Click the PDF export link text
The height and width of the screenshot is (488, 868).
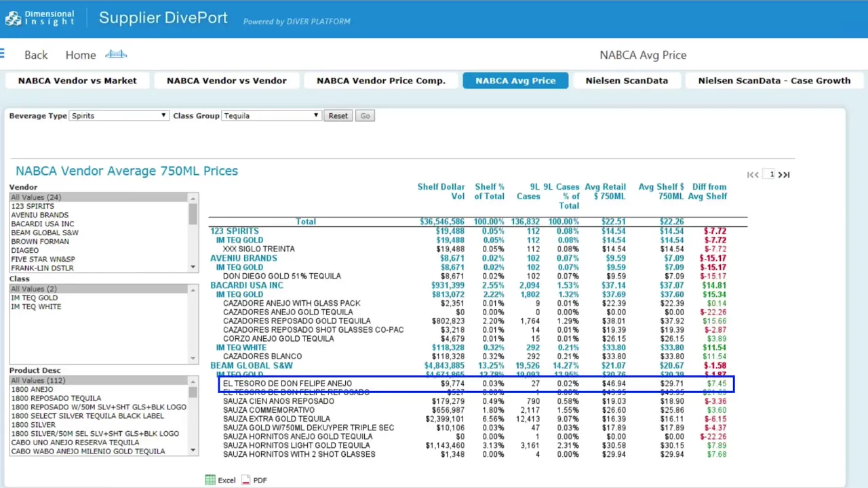pyautogui.click(x=260, y=481)
